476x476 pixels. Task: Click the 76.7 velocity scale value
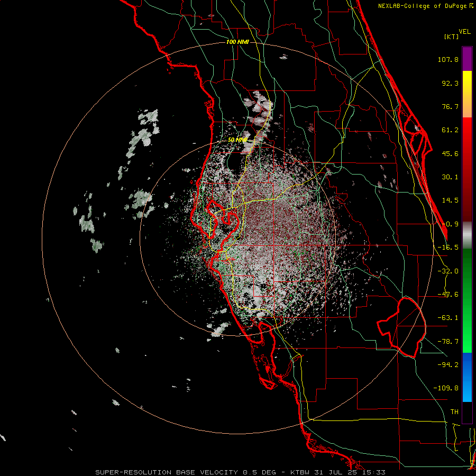(x=450, y=106)
